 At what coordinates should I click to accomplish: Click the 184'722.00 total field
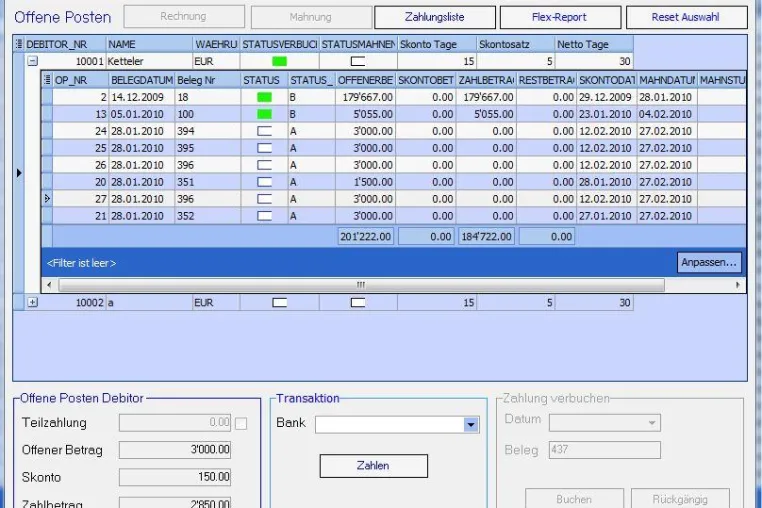[x=486, y=237]
